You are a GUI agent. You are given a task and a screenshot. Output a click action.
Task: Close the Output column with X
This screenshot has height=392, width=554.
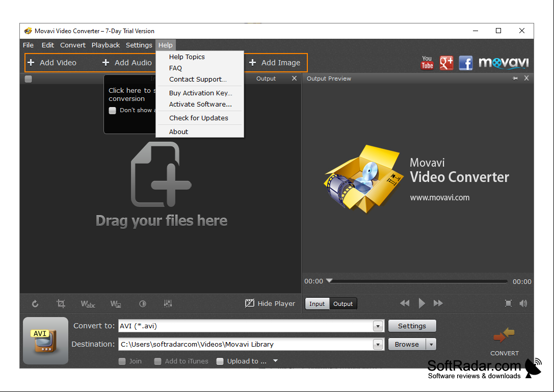[x=294, y=78]
